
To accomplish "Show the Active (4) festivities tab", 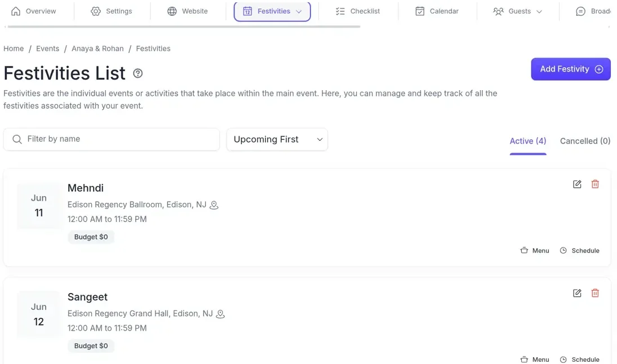I will pos(527,141).
